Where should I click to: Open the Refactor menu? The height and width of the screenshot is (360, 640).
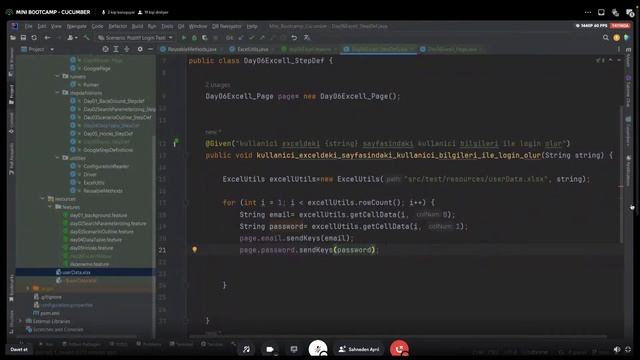pos(118,26)
